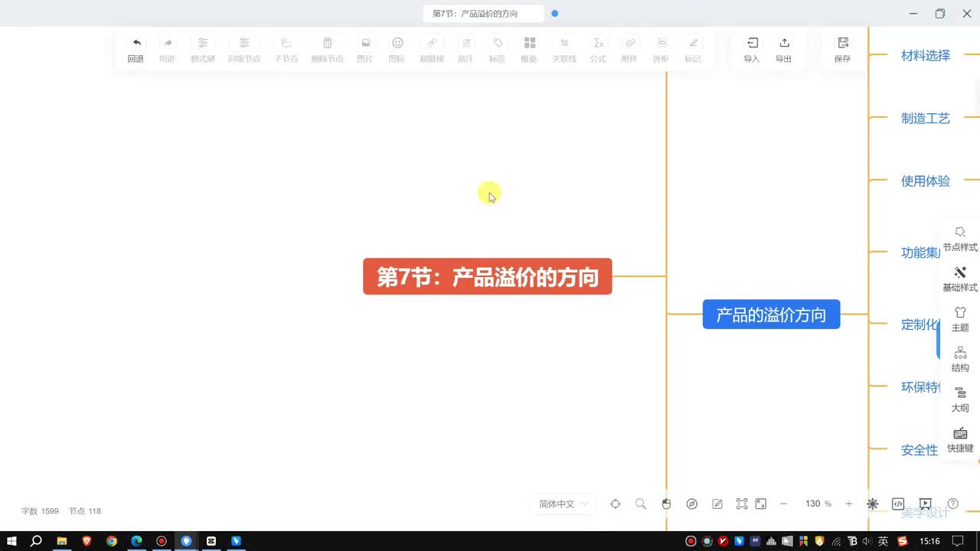The image size is (980, 551).
Task: Open the Windows Start menu
Action: (12, 541)
